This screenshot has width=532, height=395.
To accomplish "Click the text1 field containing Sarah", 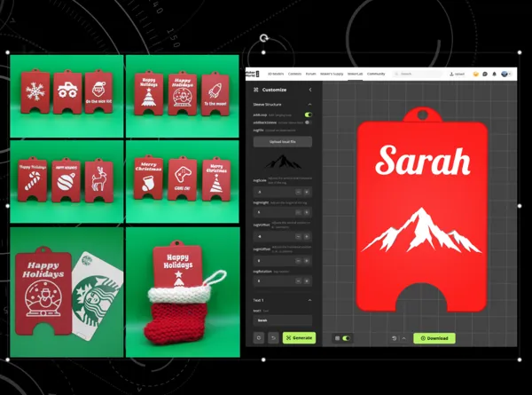I will coord(283,320).
